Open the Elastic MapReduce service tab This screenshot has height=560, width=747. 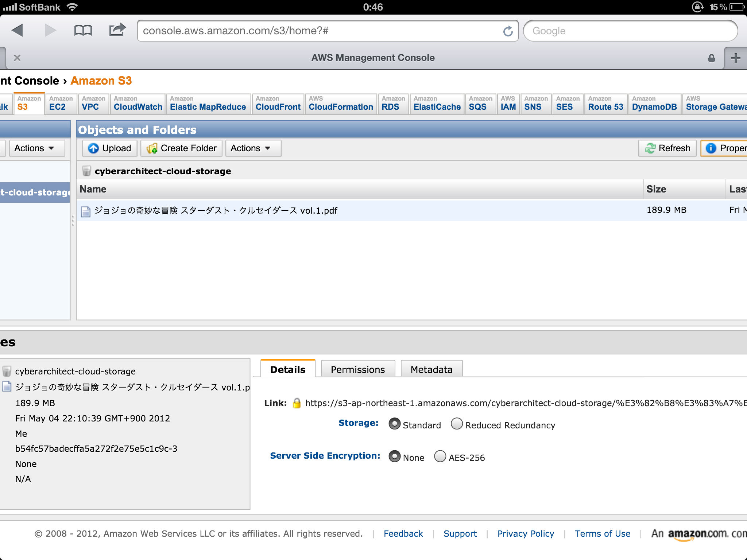(208, 104)
